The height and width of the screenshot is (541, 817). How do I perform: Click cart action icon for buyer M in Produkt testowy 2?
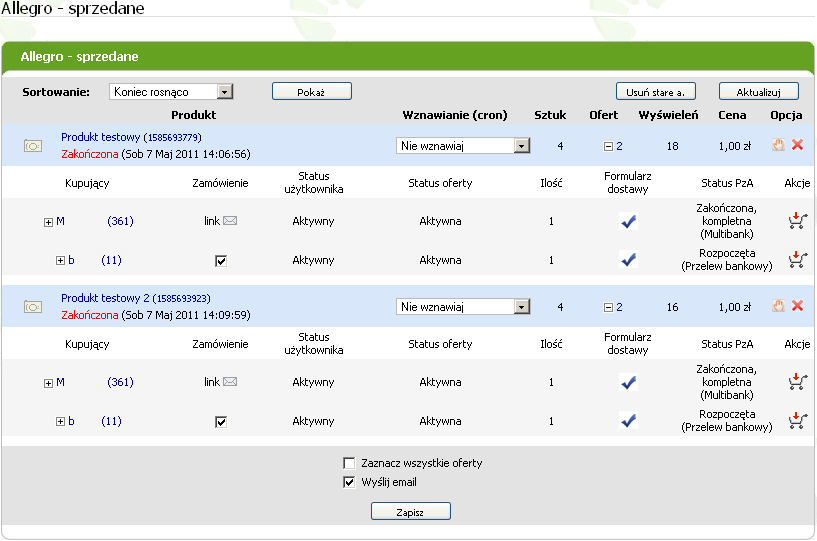click(797, 382)
